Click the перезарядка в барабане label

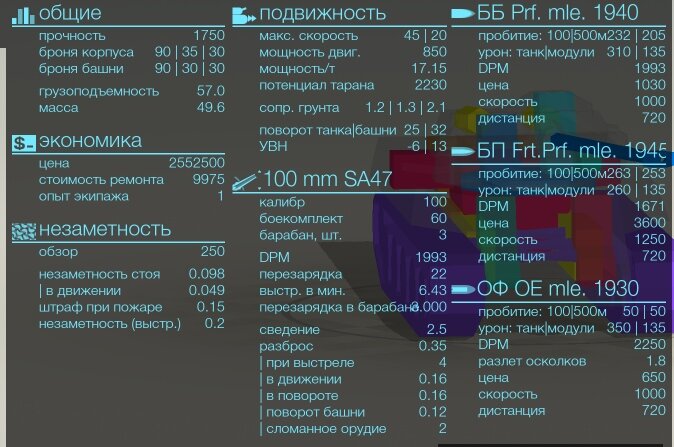pos(339,307)
